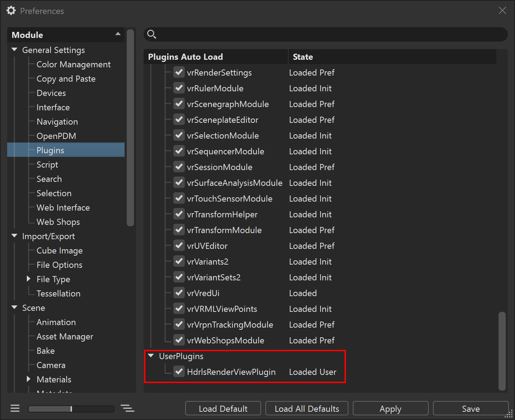
Task: Select Animation under Scene
Action: click(x=56, y=322)
